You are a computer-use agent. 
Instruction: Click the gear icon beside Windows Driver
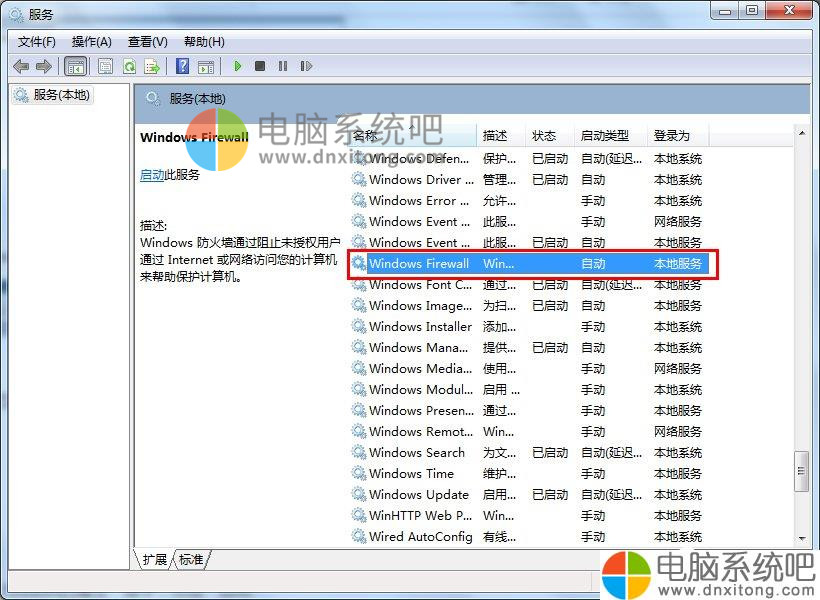(359, 179)
